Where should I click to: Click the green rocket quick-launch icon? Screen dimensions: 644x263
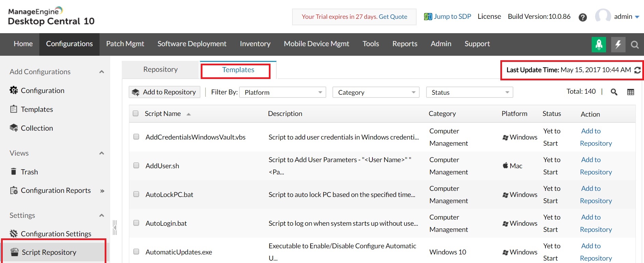coord(599,44)
